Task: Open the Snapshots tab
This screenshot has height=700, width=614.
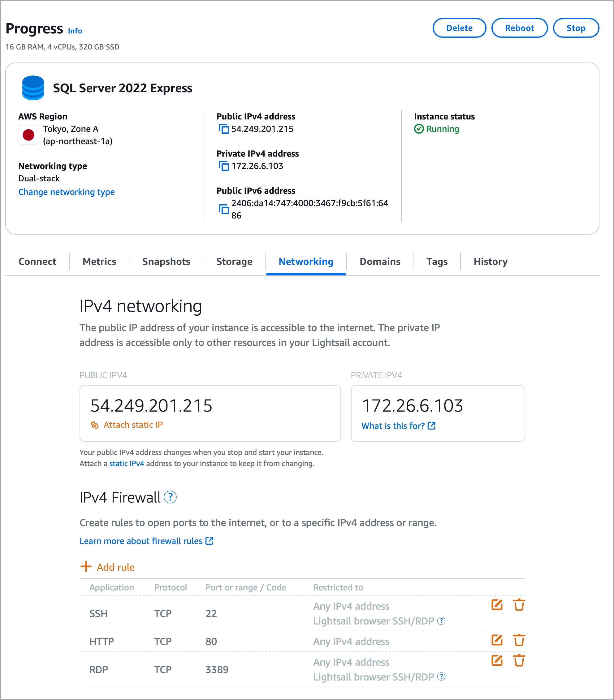Action: tap(166, 261)
